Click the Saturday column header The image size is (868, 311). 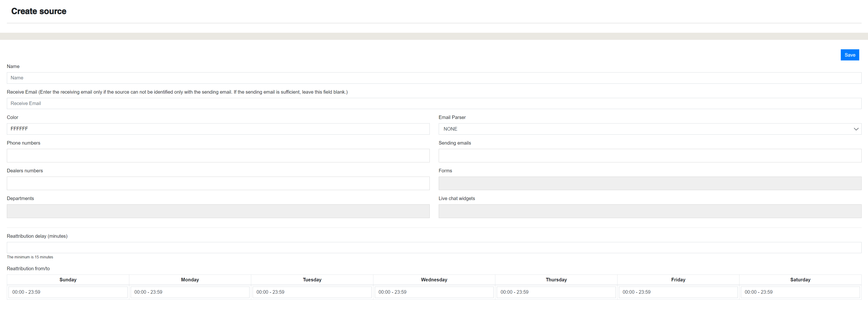pyautogui.click(x=800, y=280)
